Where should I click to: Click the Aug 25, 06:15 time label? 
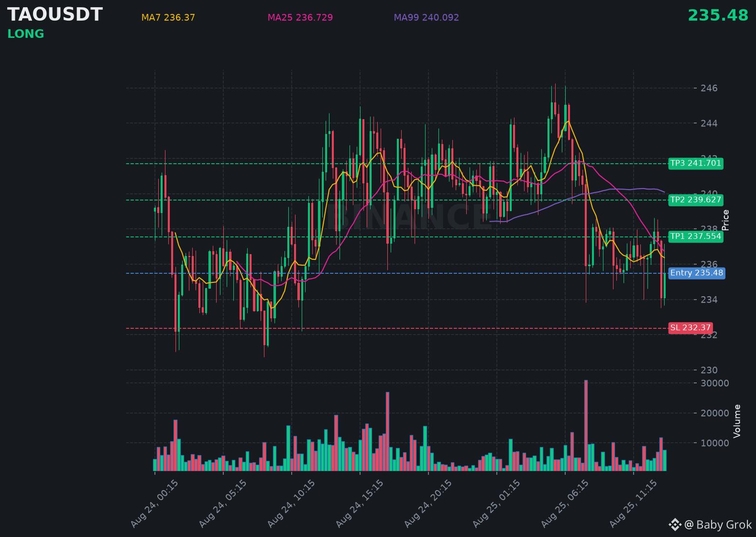(565, 504)
